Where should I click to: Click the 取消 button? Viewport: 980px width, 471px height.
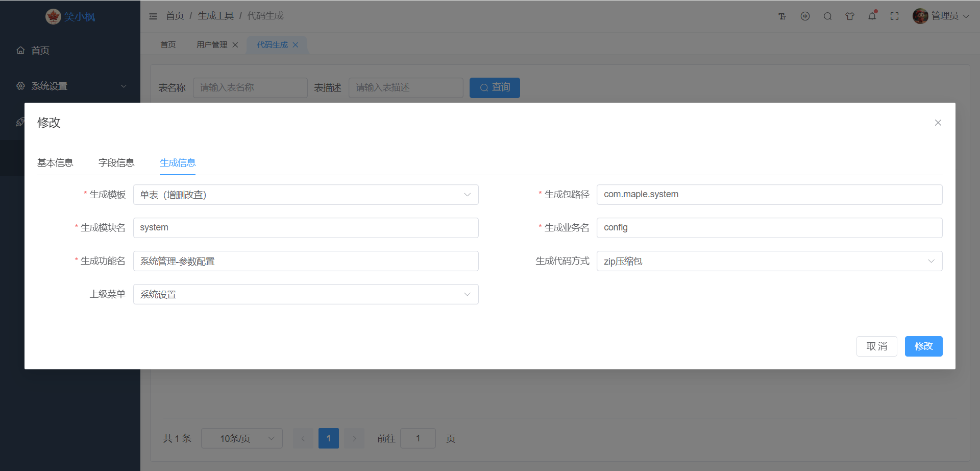[x=877, y=346]
